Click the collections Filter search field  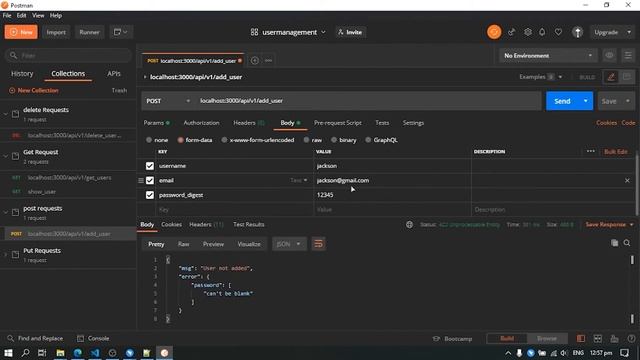point(68,56)
